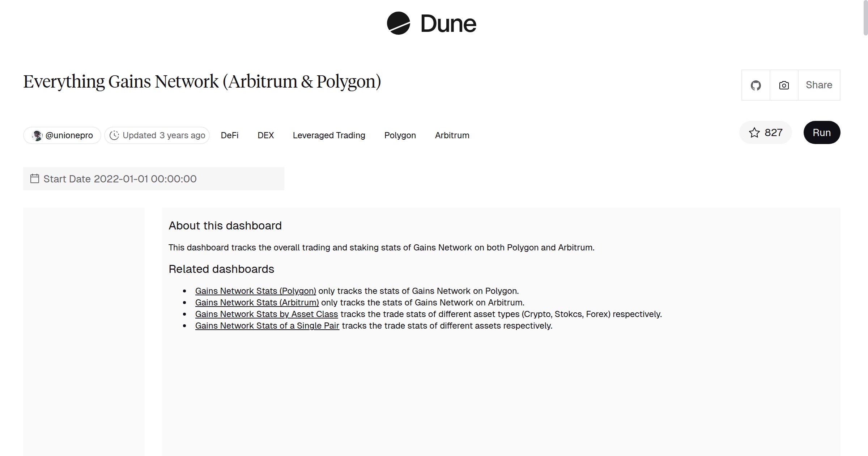This screenshot has height=456, width=868.
Task: Select the Arbitrum tag
Action: (x=452, y=135)
